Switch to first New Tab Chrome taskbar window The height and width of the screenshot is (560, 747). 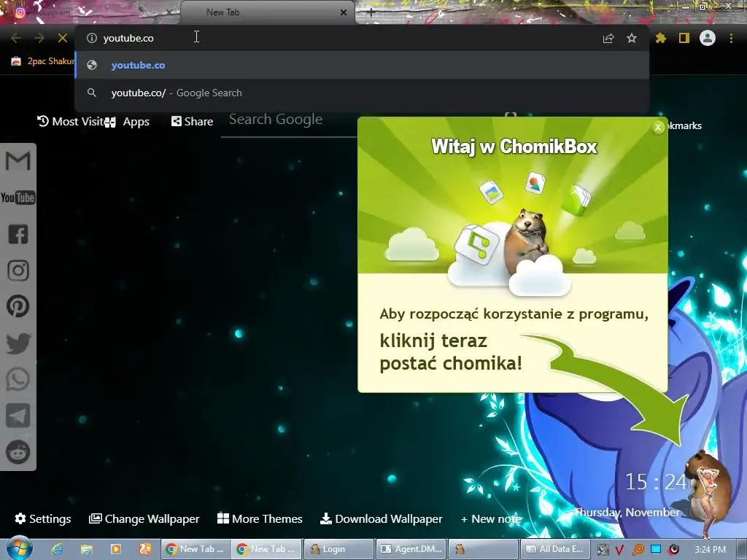tap(196, 549)
